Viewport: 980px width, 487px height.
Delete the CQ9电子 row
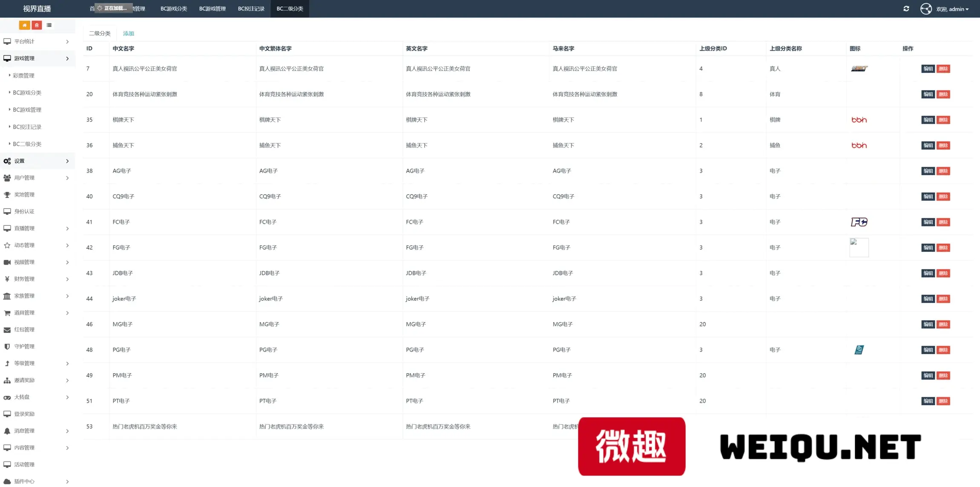(x=943, y=196)
